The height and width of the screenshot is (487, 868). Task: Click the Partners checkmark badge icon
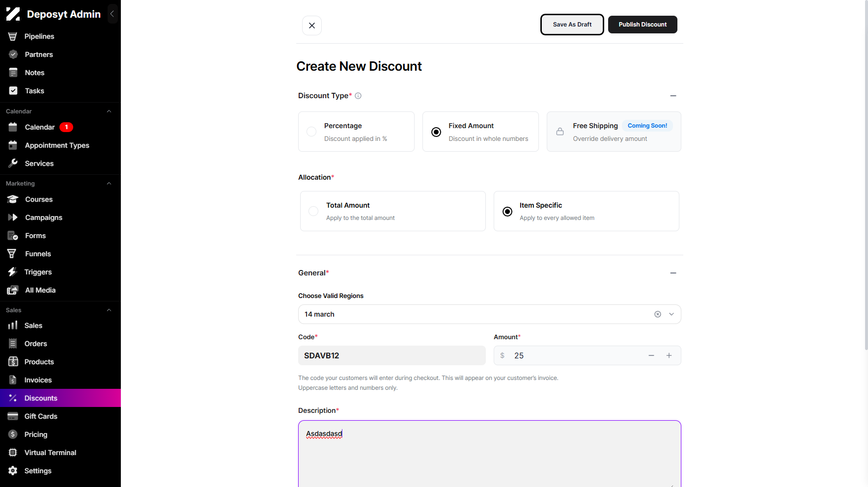[13, 54]
